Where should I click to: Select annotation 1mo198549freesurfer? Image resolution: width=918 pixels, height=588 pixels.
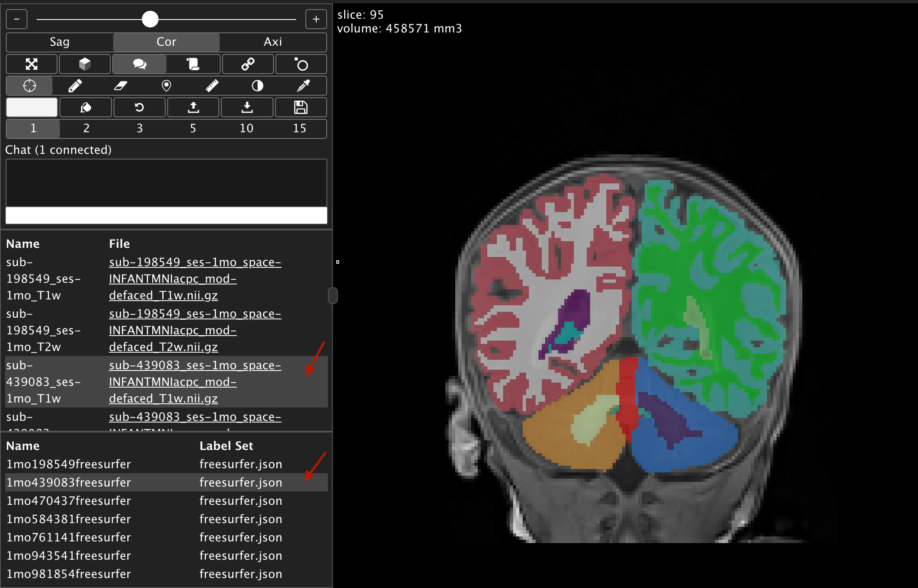coord(69,464)
